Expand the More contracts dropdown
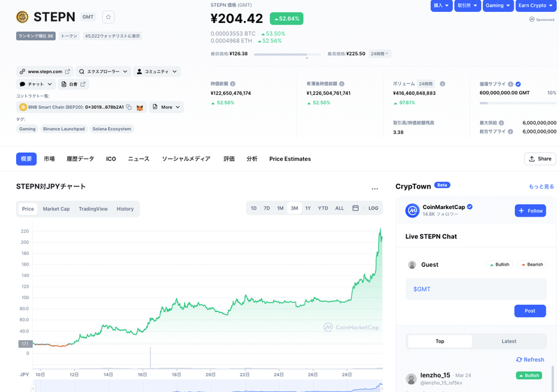The image size is (559, 392). (x=166, y=107)
